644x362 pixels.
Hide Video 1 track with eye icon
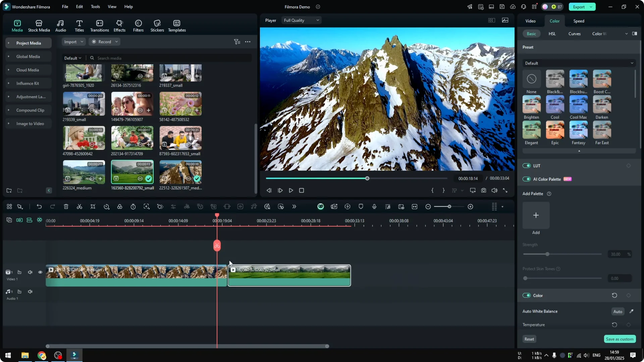click(x=40, y=272)
